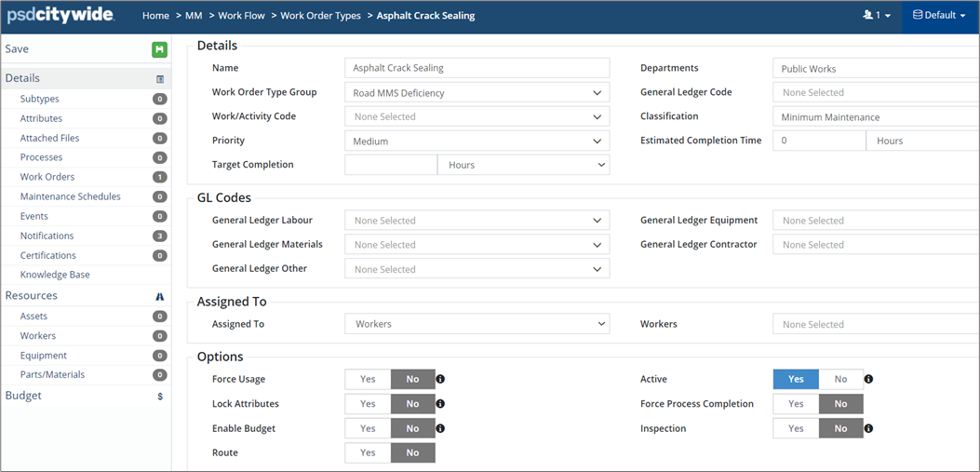Click info icon beside Enable Budget
The height and width of the screenshot is (472, 980).
[441, 429]
